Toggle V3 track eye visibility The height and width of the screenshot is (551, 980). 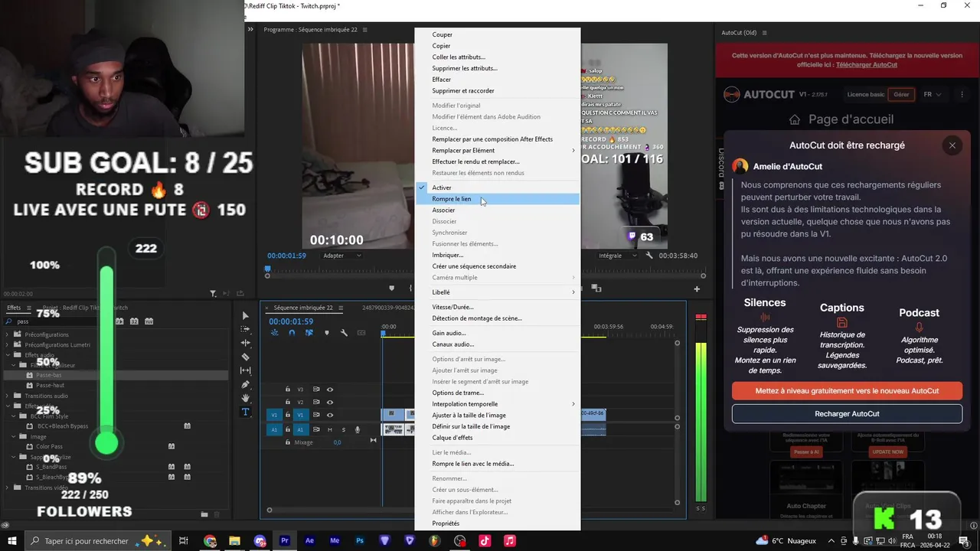330,390
